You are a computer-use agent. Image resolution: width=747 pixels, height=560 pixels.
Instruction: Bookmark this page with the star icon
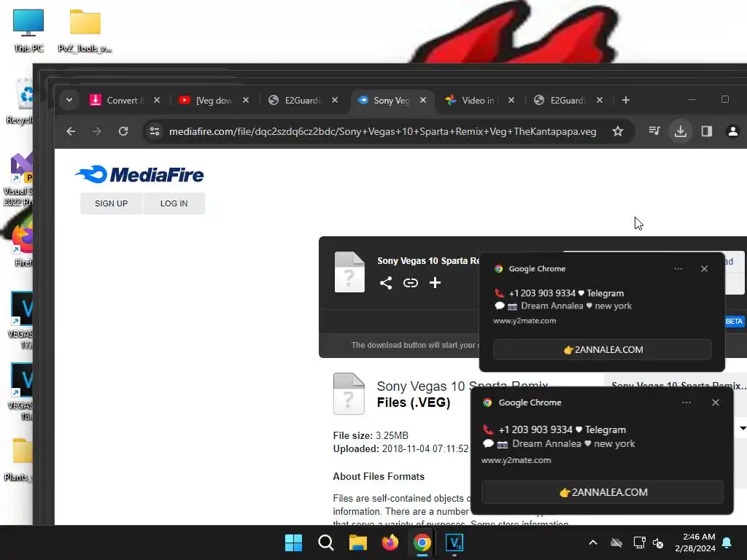617,131
